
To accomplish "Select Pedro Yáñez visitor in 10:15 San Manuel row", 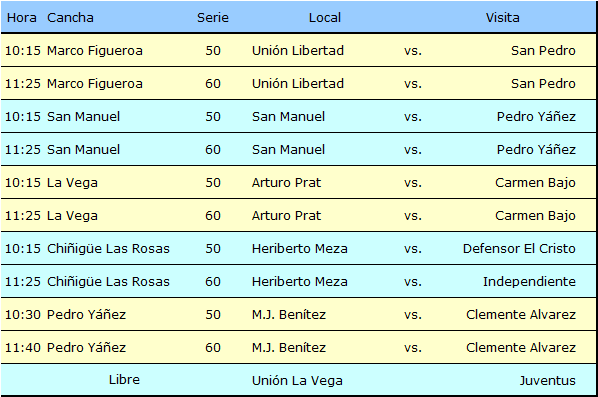I will (x=536, y=116).
